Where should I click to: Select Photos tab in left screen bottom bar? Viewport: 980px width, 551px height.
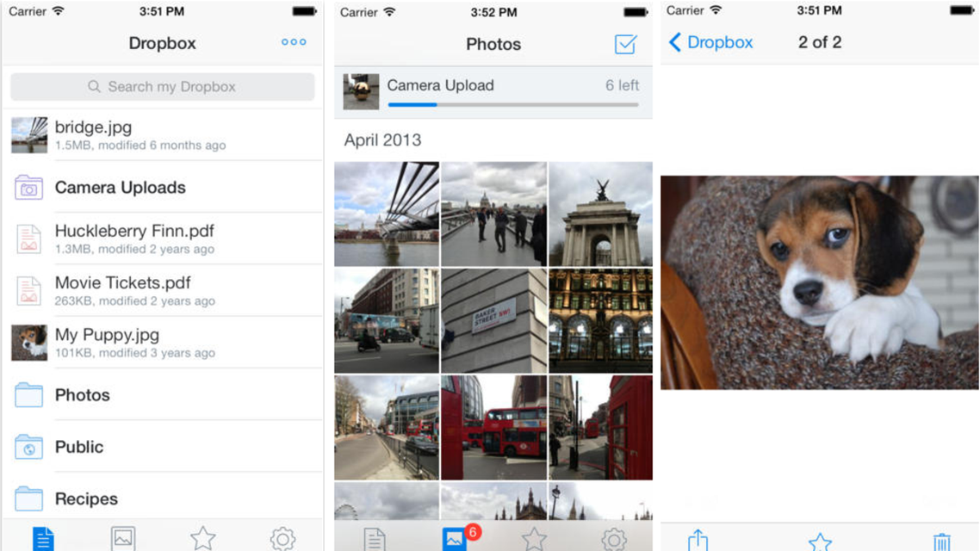[123, 538]
